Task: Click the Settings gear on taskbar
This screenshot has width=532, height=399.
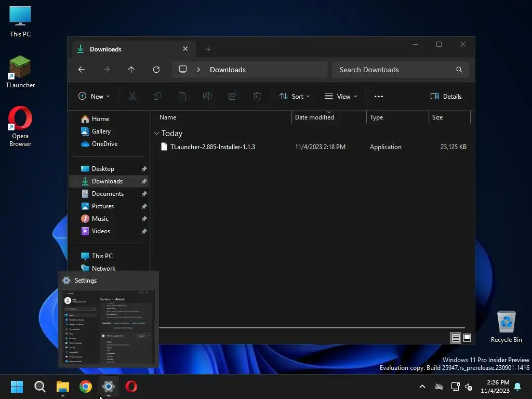Action: tap(108, 387)
